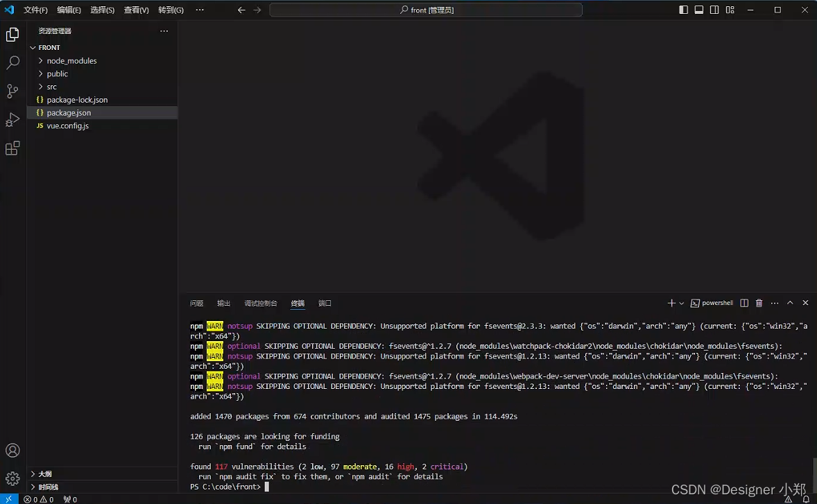This screenshot has width=817, height=504.
Task: Show errors and warnings count in status bar
Action: point(39,499)
